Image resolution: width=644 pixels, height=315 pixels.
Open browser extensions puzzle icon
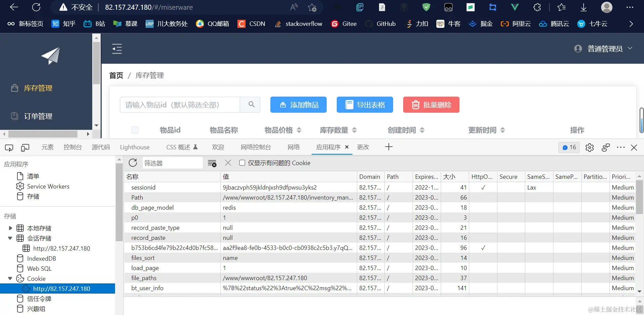pos(537,7)
